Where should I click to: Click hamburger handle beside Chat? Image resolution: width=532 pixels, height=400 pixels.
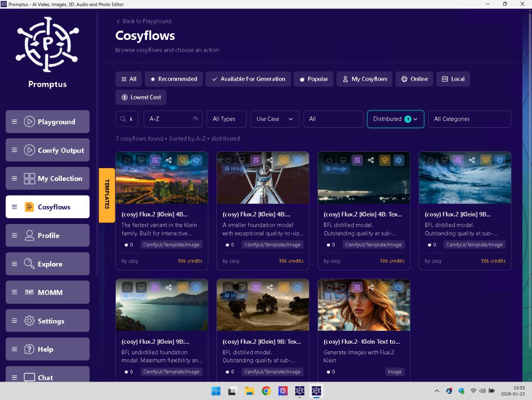[15, 377]
